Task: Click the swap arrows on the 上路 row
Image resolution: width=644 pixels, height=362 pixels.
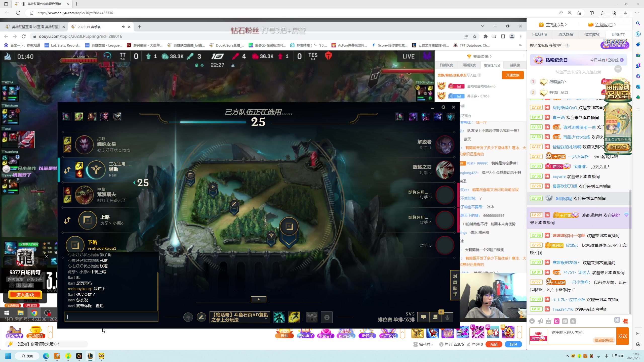Action: (x=67, y=220)
